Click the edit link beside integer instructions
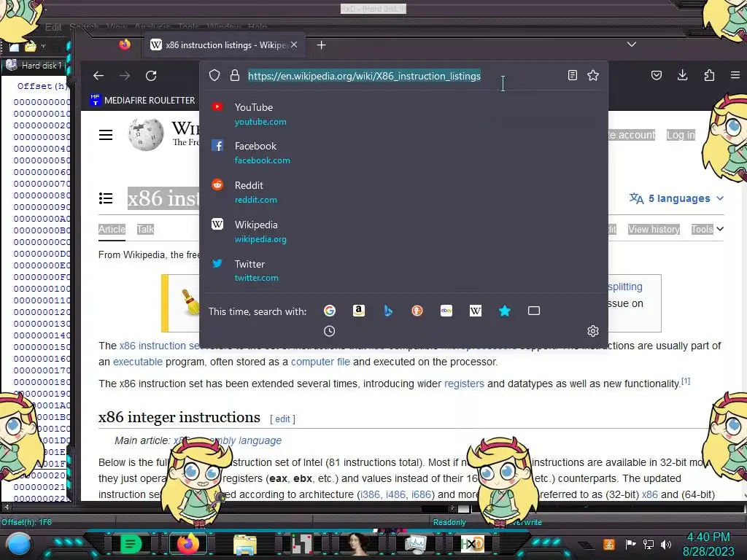747x560 pixels. [282, 419]
